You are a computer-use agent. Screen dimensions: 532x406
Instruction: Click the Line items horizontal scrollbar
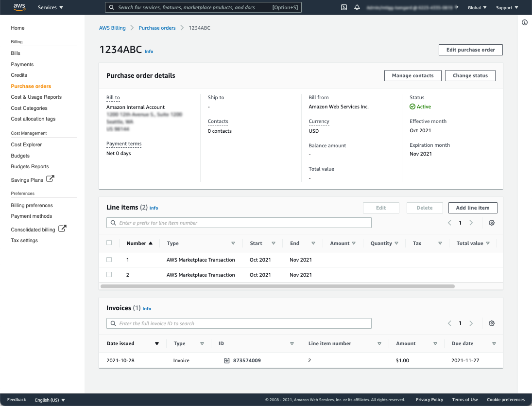[x=277, y=286]
